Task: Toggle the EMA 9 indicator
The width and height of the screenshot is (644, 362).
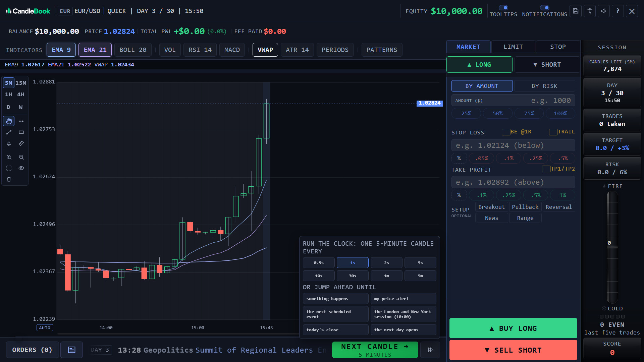Action: point(61,50)
